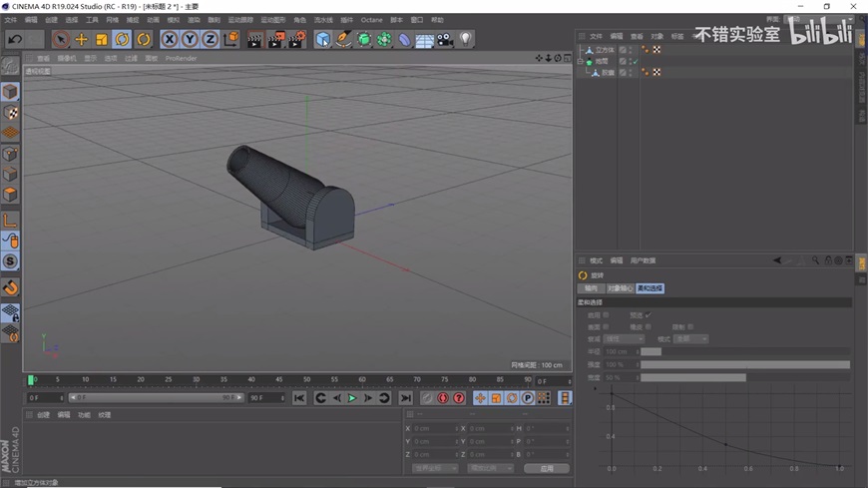Select the Scale tool in the toolbar
This screenshot has height=488, width=868.
pos(102,40)
